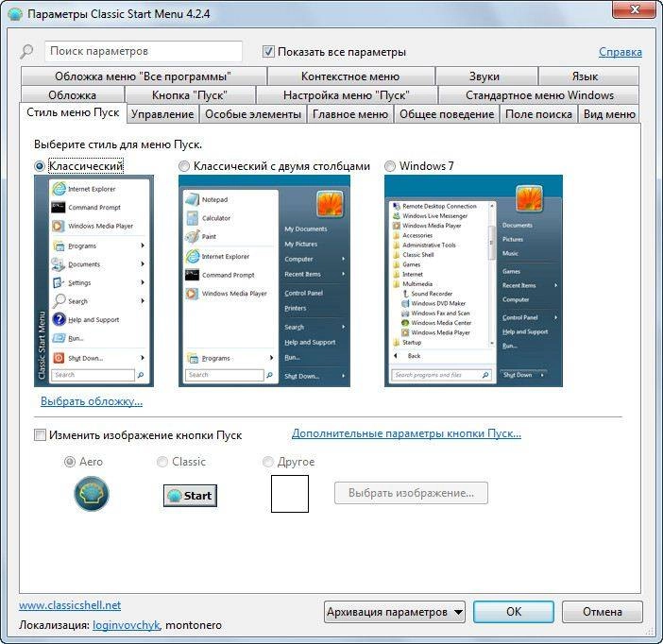Open Дополнительные параметры кнопки Пуск link
Viewport: 663px width, 644px height.
pyautogui.click(x=406, y=433)
